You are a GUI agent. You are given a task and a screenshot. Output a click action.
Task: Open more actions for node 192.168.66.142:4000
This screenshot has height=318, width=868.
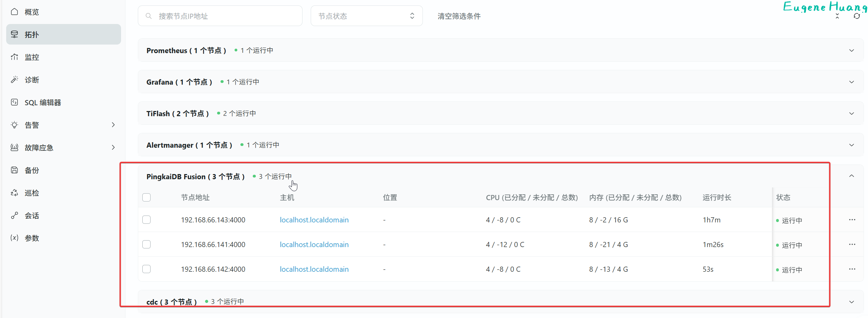click(x=852, y=269)
